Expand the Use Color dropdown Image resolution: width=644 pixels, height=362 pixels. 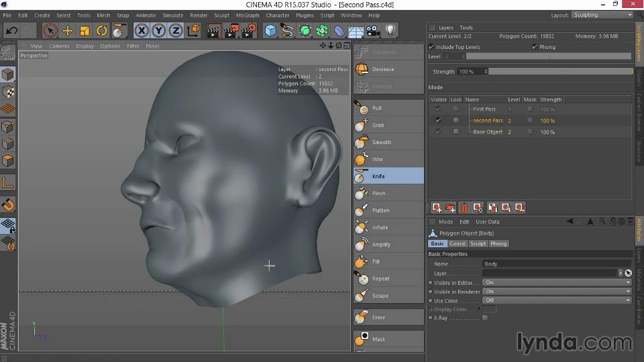tap(557, 300)
